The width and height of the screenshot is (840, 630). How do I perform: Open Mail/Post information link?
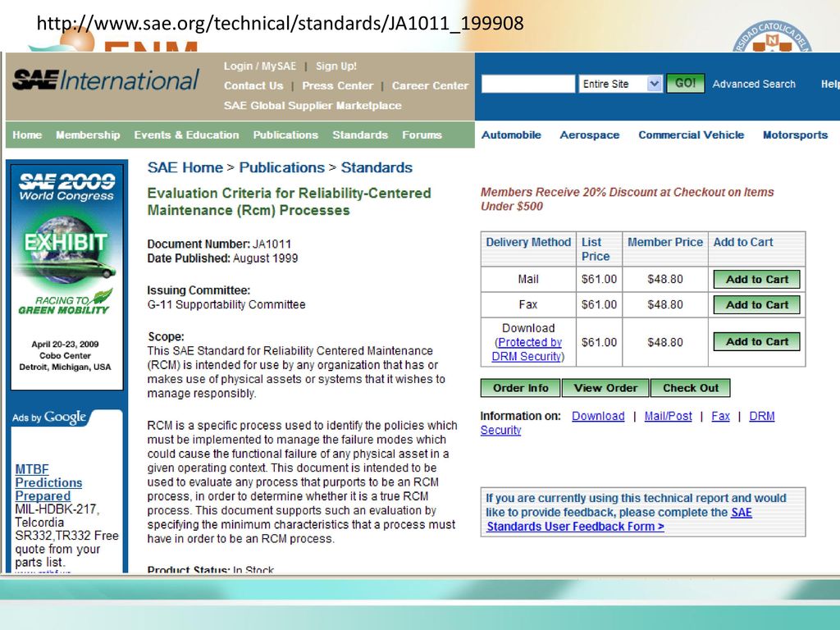[668, 416]
